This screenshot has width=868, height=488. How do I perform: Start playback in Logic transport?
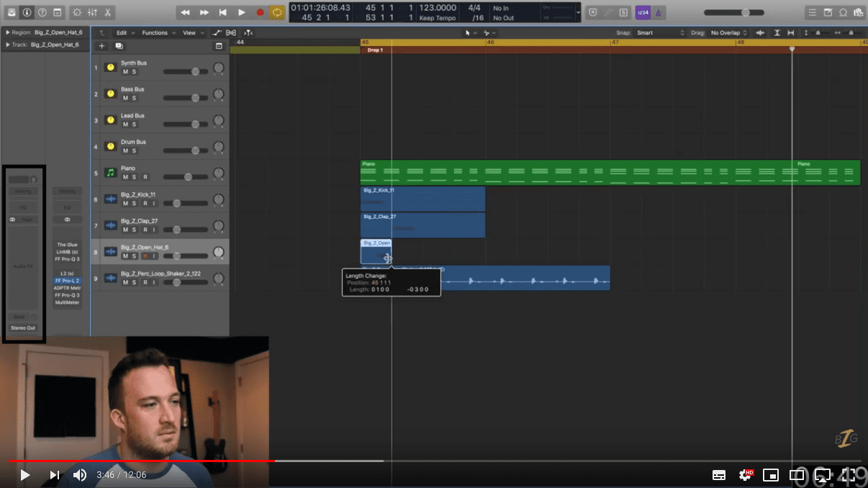(241, 12)
